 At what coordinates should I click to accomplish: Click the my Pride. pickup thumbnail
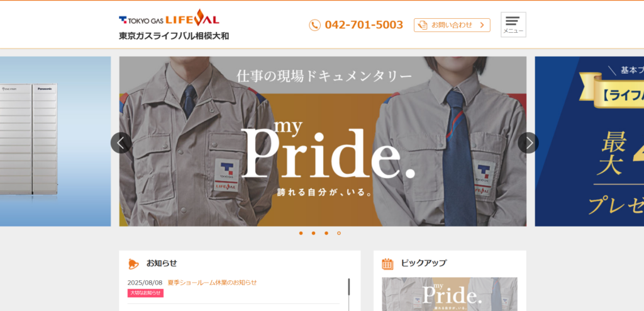(x=450, y=294)
